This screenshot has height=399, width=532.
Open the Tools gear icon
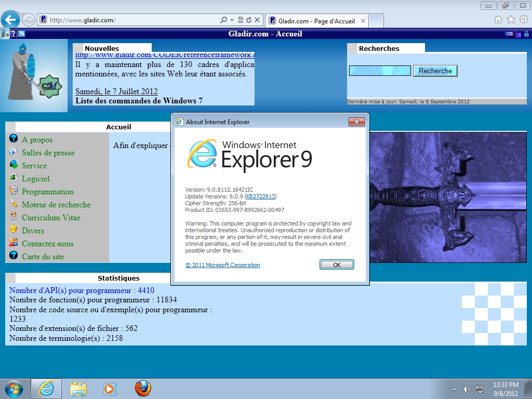[524, 20]
